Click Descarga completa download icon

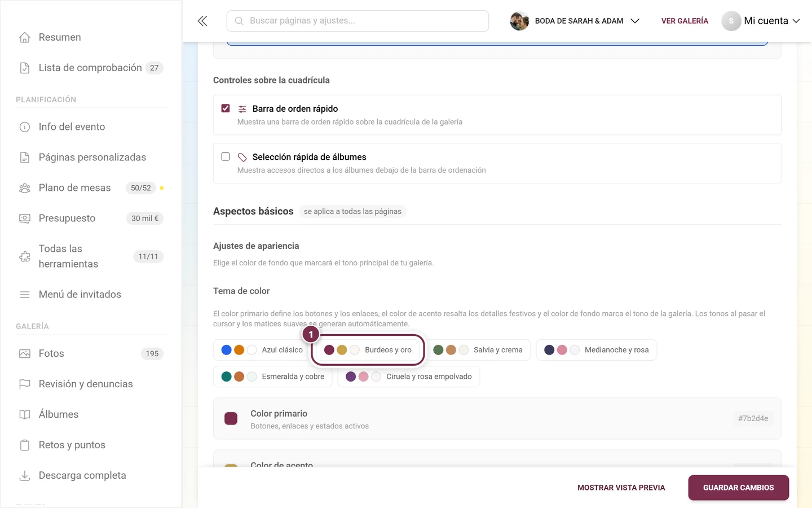[x=25, y=476]
